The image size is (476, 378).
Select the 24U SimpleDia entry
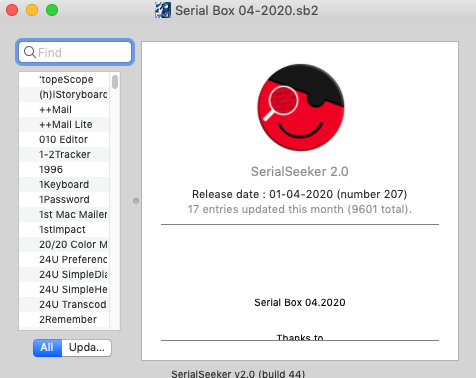[x=64, y=274]
